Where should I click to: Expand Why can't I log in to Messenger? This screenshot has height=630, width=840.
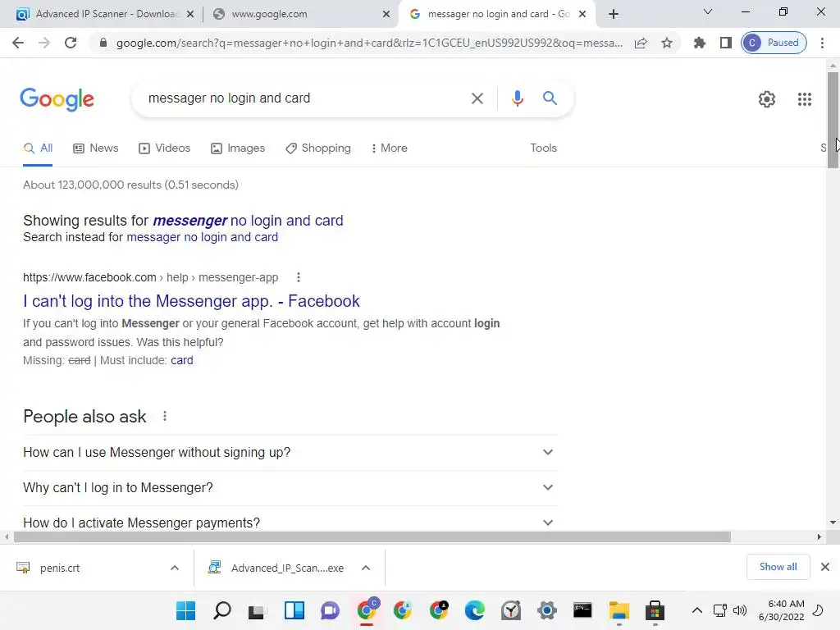(290, 488)
